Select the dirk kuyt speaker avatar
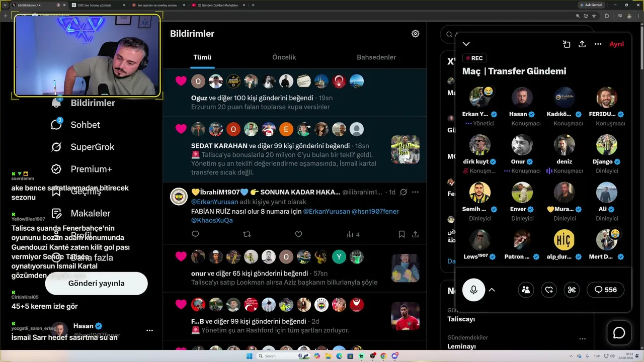 [x=480, y=145]
